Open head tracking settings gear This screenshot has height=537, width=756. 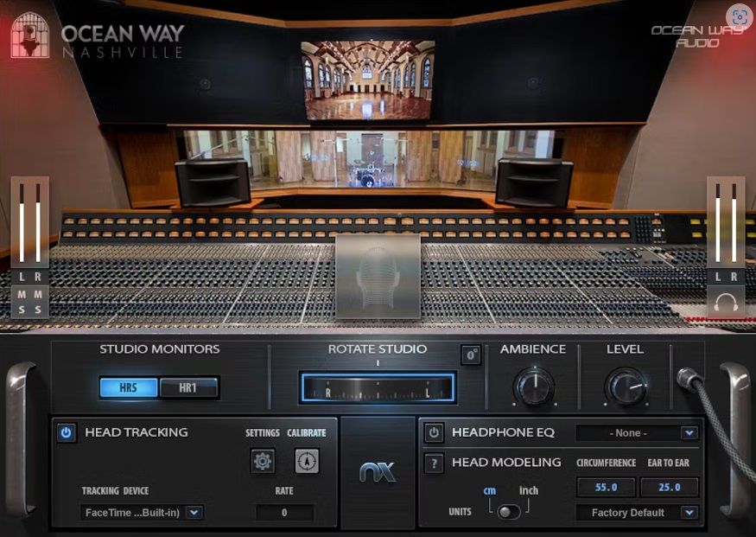tap(263, 461)
